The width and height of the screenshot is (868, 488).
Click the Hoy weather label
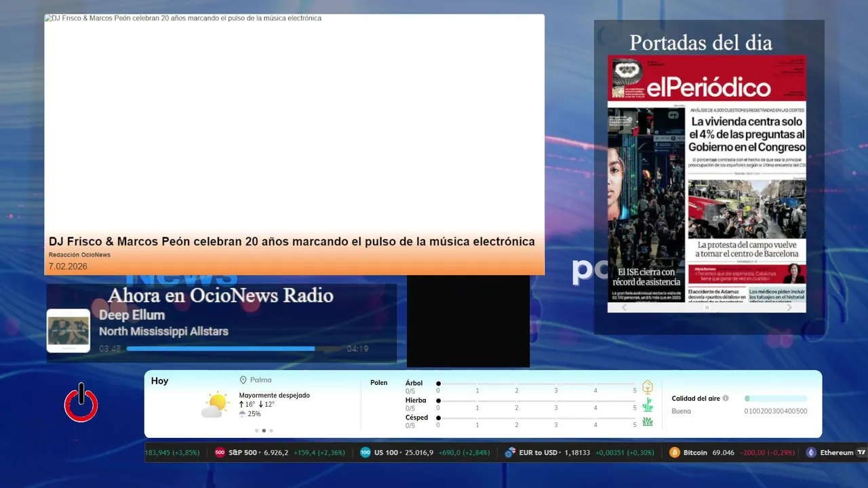coord(159,381)
